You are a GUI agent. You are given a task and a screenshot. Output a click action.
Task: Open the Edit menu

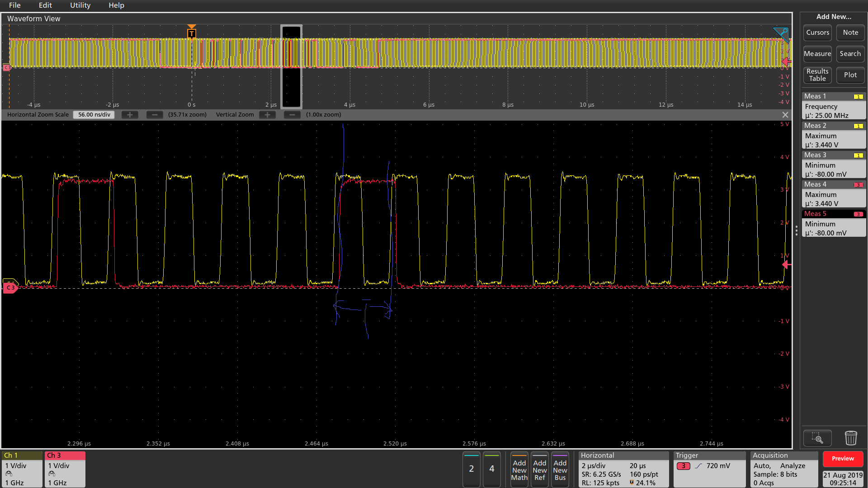[45, 5]
